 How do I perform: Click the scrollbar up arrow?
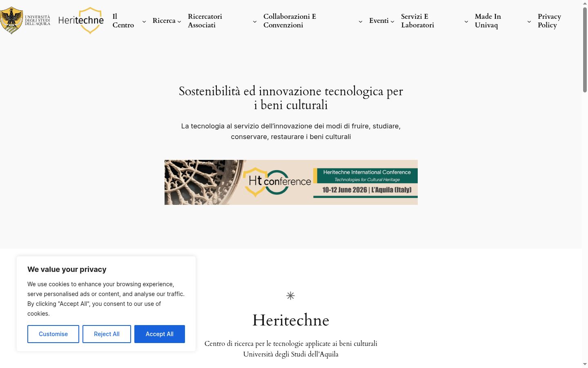pyautogui.click(x=585, y=3)
